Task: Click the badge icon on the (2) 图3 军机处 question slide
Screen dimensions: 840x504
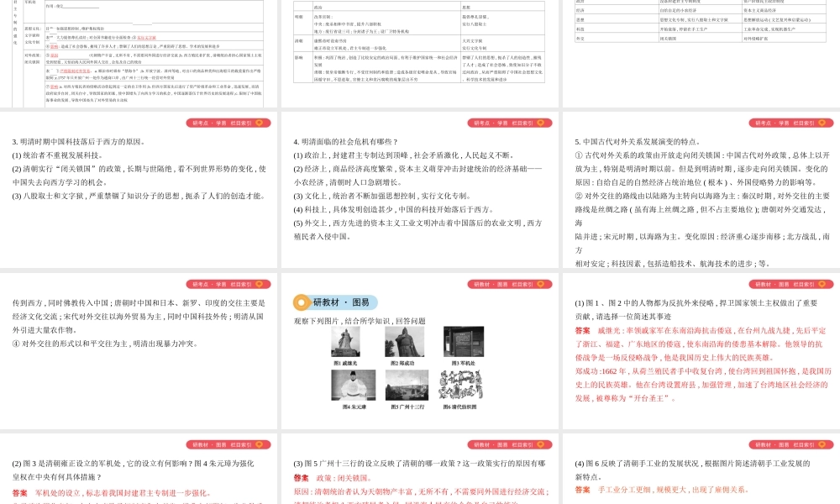Action: [x=260, y=445]
